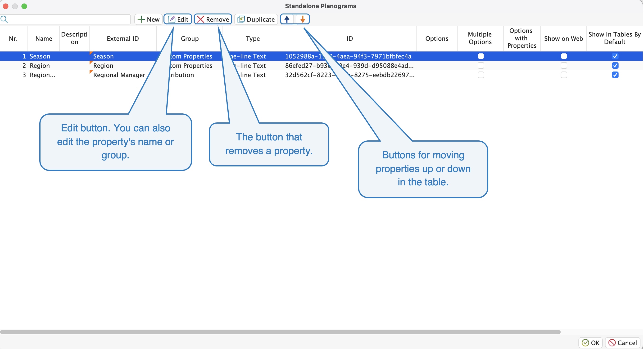Uncheck Show in Tables By Default for Regional Manager
The width and height of the screenshot is (644, 349).
615,75
